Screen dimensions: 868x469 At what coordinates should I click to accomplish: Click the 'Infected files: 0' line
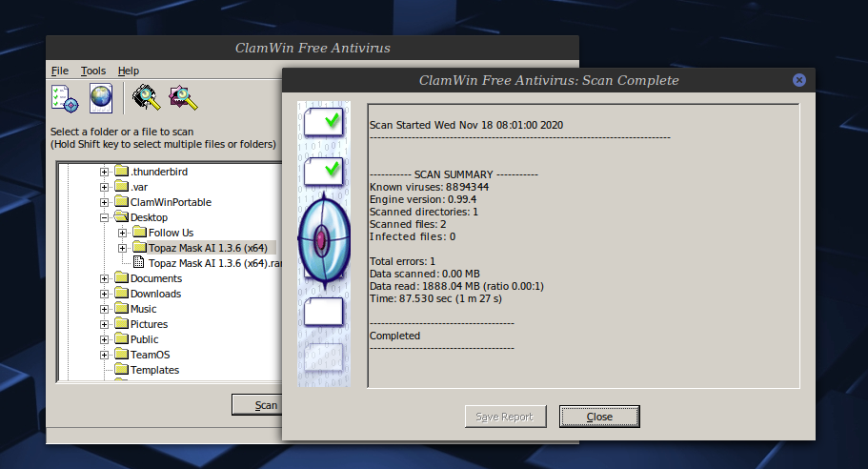[413, 236]
